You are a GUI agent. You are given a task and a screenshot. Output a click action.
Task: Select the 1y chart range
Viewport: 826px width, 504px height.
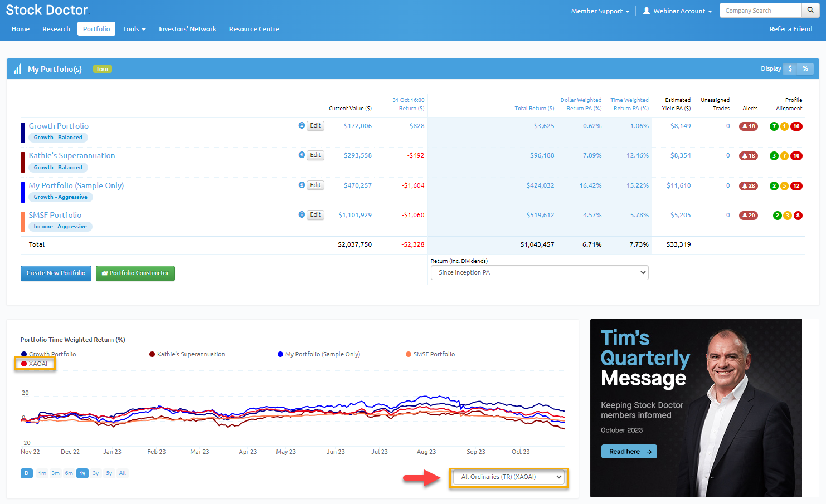tap(82, 473)
